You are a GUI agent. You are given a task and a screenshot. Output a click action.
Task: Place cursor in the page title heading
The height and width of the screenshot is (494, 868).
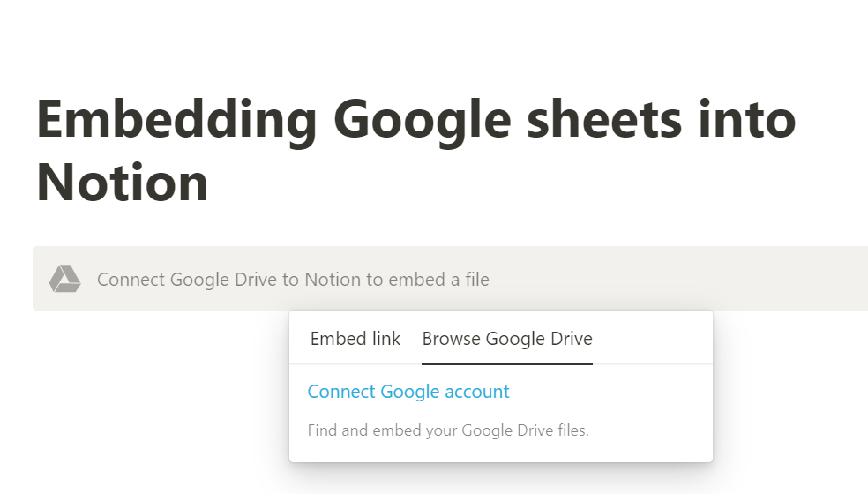(415, 150)
